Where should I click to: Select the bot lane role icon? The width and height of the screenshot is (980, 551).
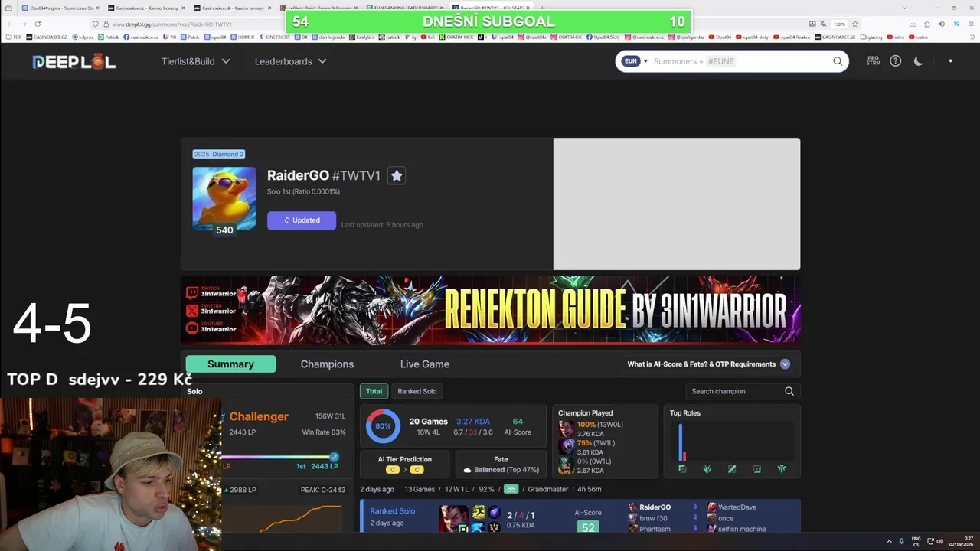pos(756,469)
